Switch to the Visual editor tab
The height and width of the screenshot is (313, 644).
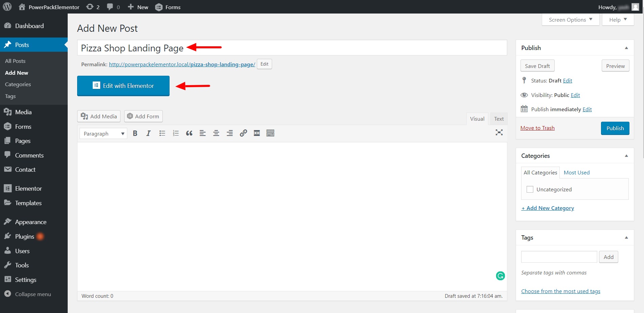(477, 119)
